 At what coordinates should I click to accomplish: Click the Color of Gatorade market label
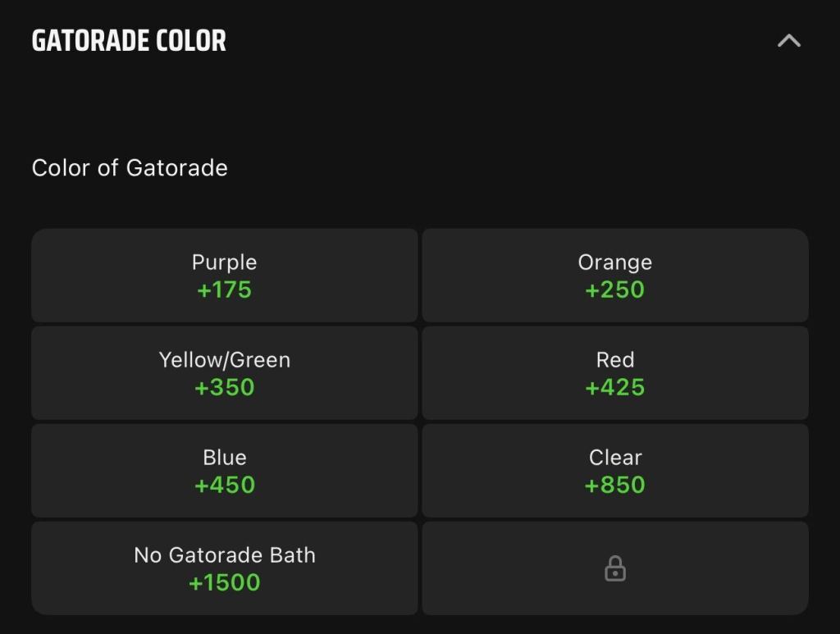point(130,167)
